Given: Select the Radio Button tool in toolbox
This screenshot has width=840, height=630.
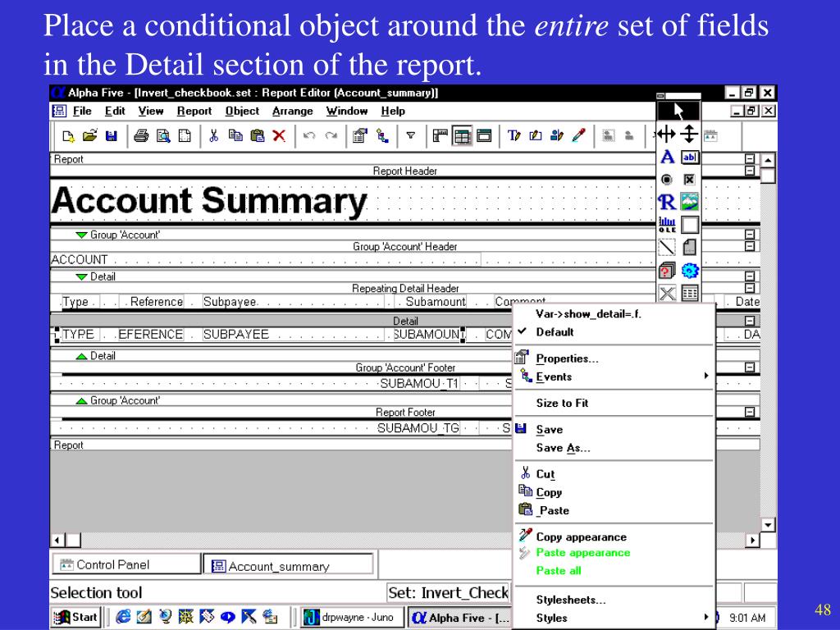Looking at the screenshot, I should coord(666,180).
